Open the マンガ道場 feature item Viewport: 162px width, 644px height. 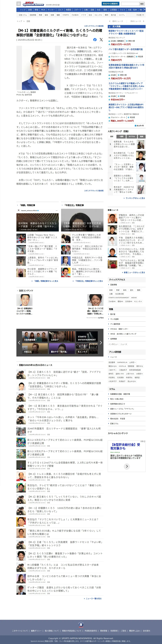[114, 319]
